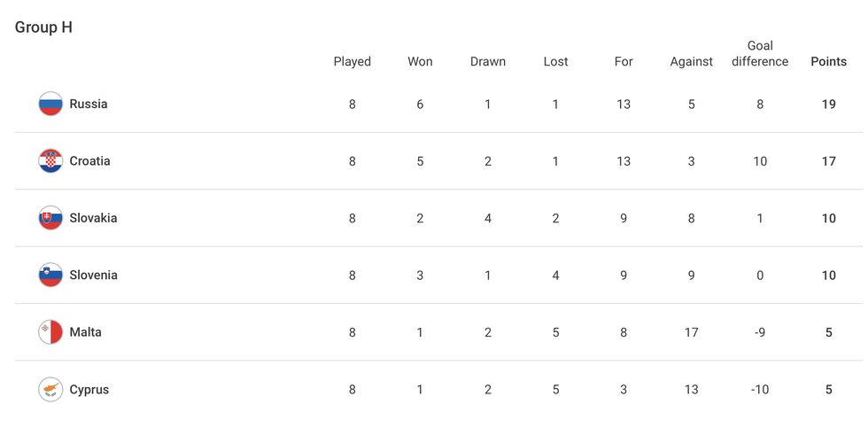Click the Goal difference column header
Image resolution: width=868 pixels, height=435 pixels.
click(x=760, y=54)
